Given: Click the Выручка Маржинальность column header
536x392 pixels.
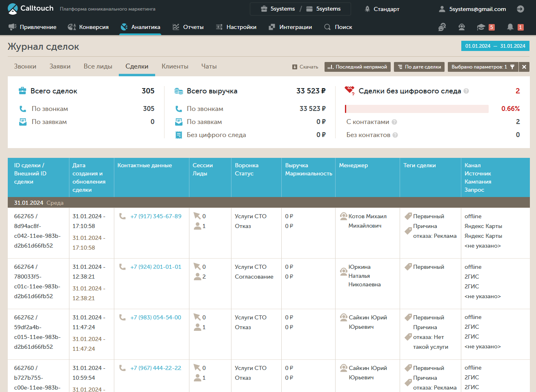Looking at the screenshot, I should point(308,177).
